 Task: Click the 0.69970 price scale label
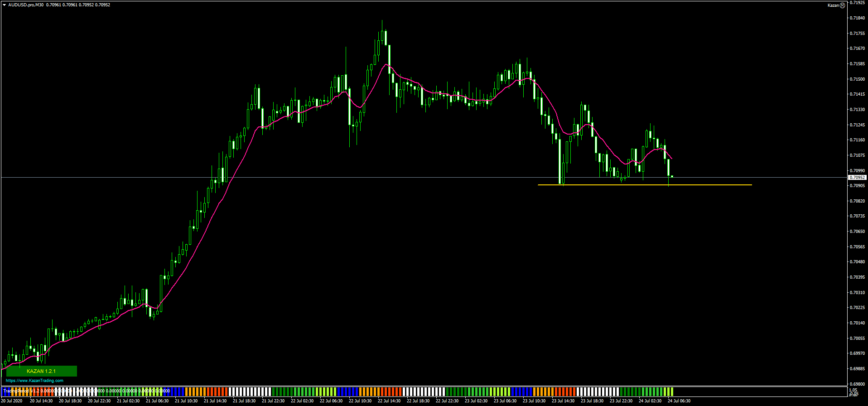pos(858,353)
